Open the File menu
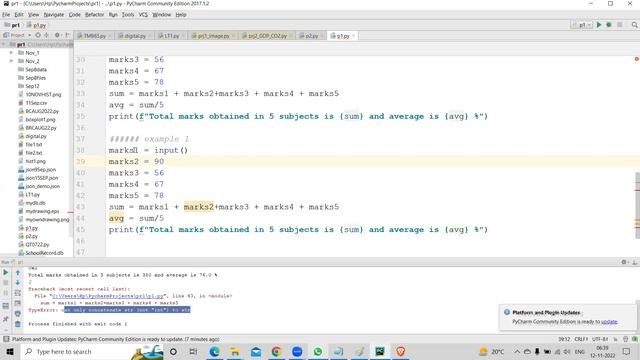 point(6,15)
